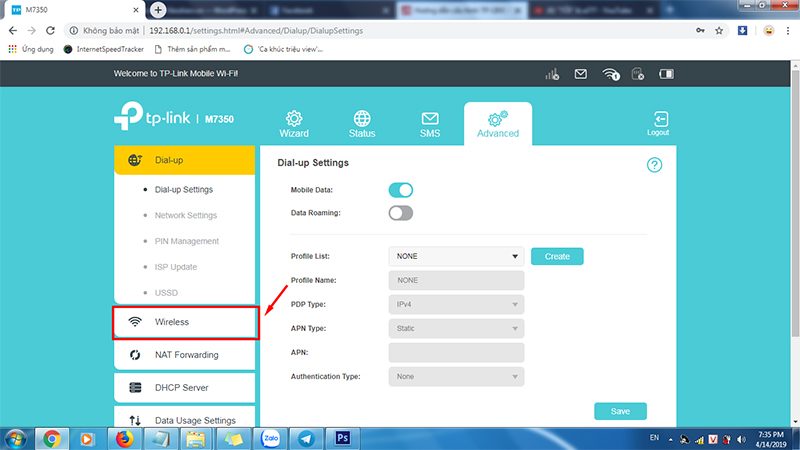Open the Authentication Type dropdown
The height and width of the screenshot is (450, 800).
(x=456, y=377)
